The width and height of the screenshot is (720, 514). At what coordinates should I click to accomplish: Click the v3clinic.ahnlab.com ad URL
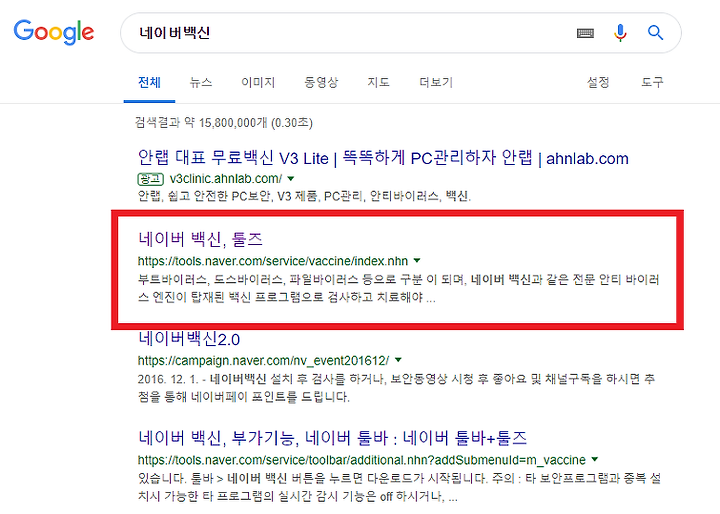click(225, 179)
